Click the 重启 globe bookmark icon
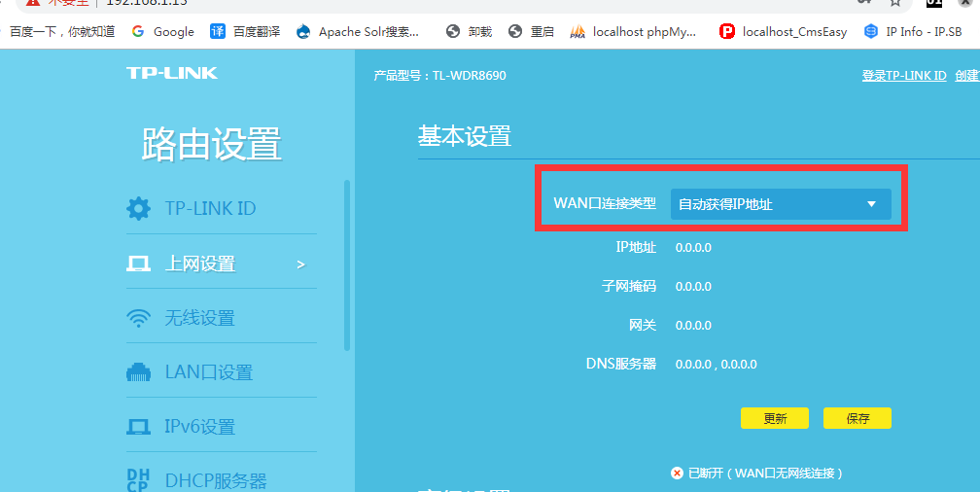 pyautogui.click(x=515, y=31)
